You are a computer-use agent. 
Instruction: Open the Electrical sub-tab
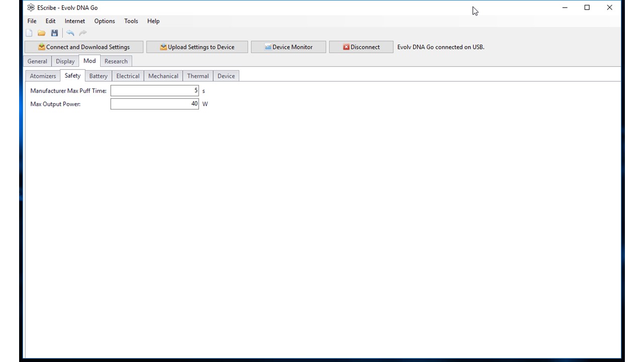(128, 76)
